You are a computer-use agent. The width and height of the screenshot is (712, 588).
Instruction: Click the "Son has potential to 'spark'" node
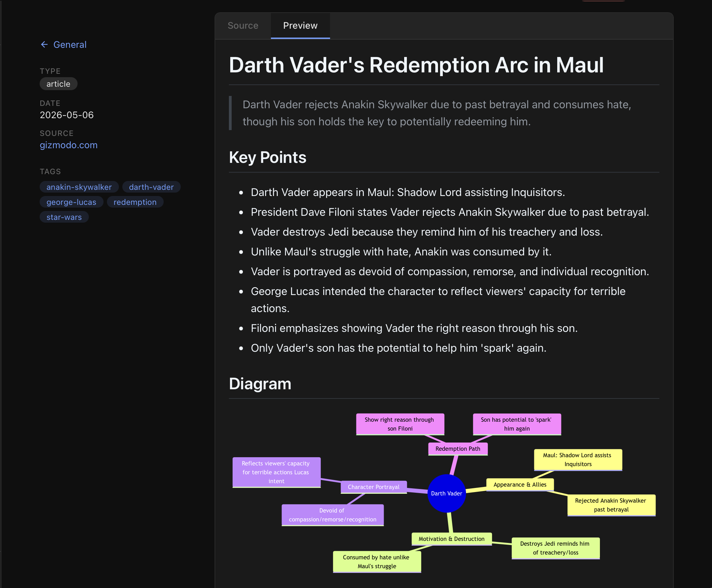point(517,424)
